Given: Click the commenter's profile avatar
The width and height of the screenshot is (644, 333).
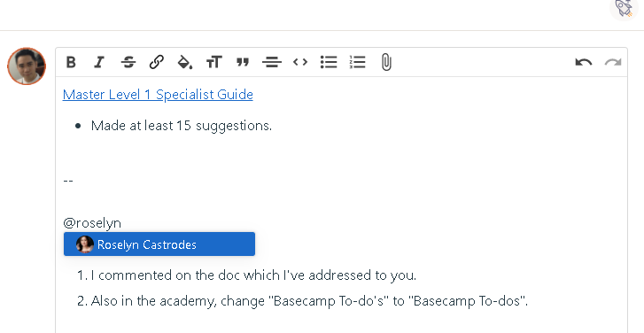Looking at the screenshot, I should (x=27, y=66).
